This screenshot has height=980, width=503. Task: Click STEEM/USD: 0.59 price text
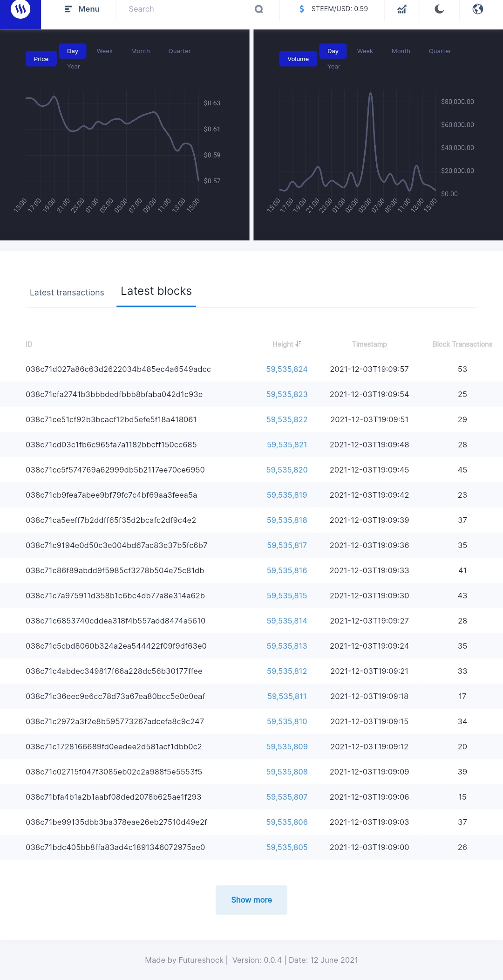(340, 9)
